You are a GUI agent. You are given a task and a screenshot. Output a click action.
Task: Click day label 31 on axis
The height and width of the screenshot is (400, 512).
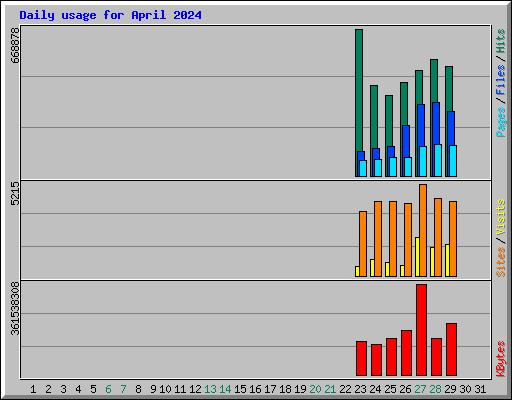click(x=480, y=389)
